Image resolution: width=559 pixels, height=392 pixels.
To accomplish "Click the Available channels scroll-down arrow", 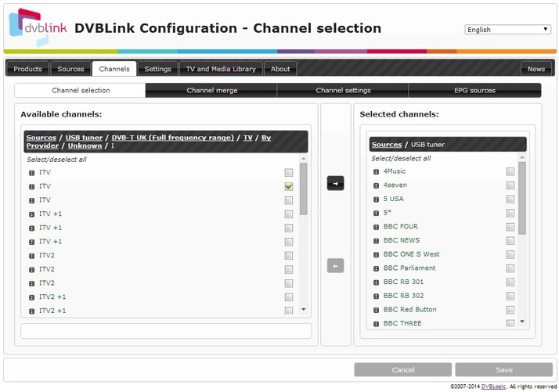I will coord(304,309).
